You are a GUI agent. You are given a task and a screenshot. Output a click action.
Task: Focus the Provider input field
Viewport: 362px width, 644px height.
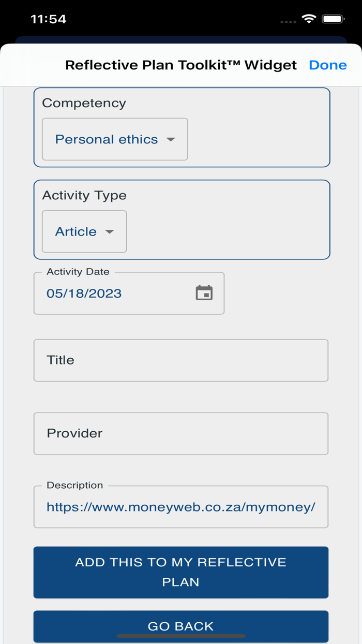click(181, 433)
